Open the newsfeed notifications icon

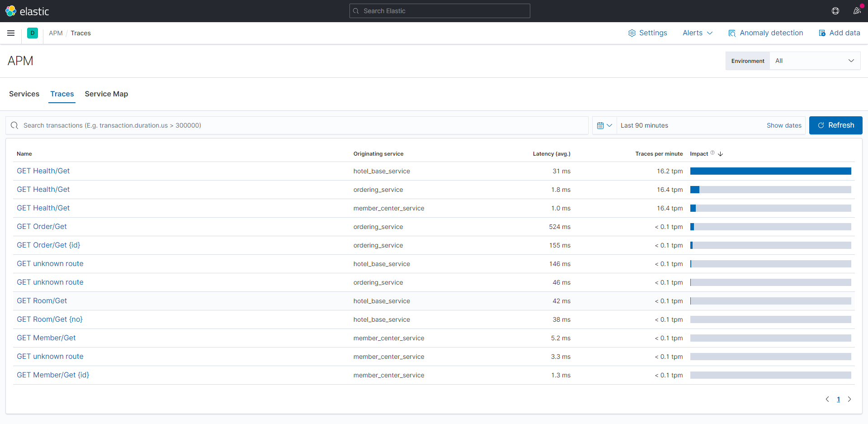pyautogui.click(x=857, y=11)
